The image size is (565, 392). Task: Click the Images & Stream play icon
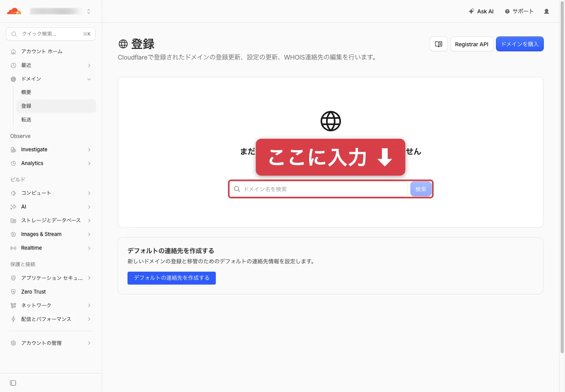pos(13,234)
